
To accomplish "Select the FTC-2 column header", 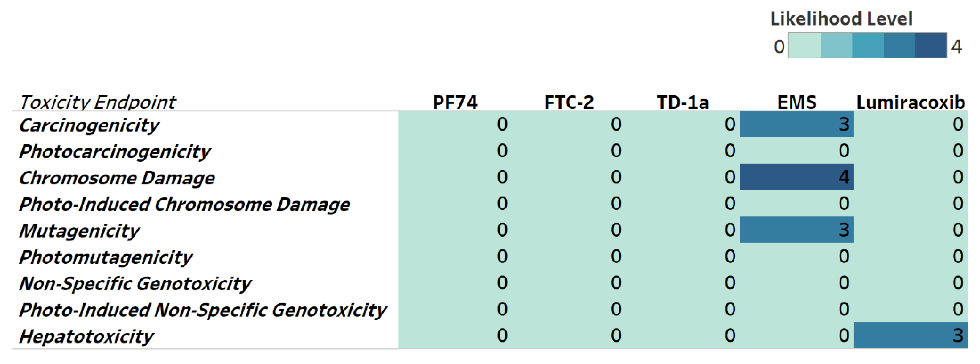I will pyautogui.click(x=569, y=102).
